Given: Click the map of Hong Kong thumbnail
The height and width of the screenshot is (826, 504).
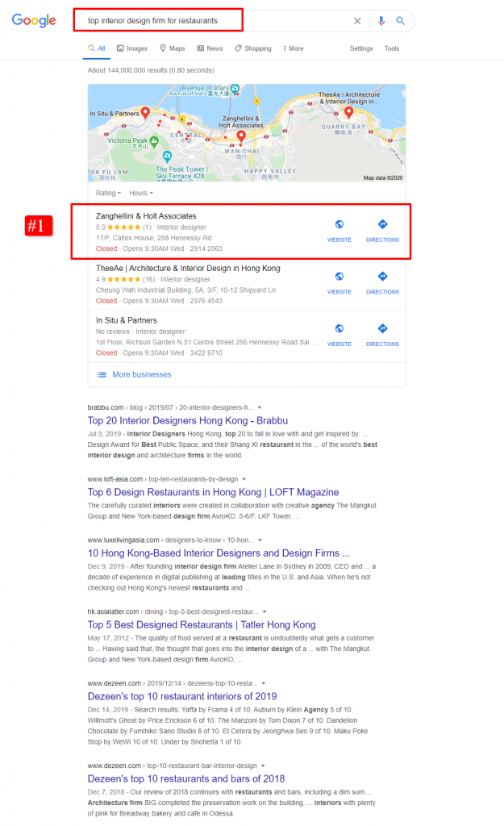Looking at the screenshot, I should [x=247, y=133].
